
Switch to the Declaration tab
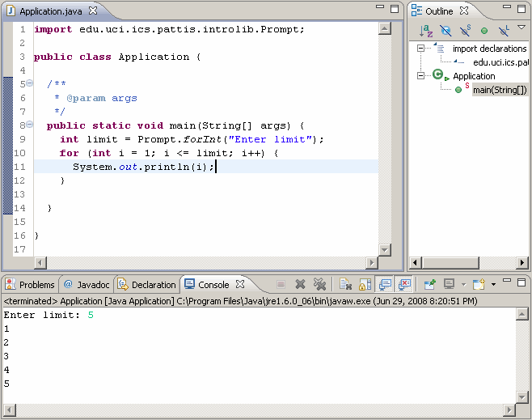(146, 285)
